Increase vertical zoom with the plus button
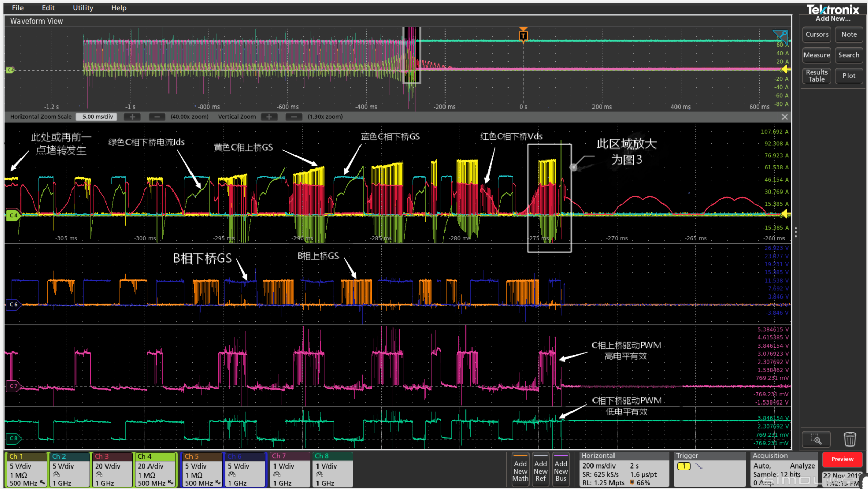This screenshot has width=868, height=489. click(x=269, y=117)
